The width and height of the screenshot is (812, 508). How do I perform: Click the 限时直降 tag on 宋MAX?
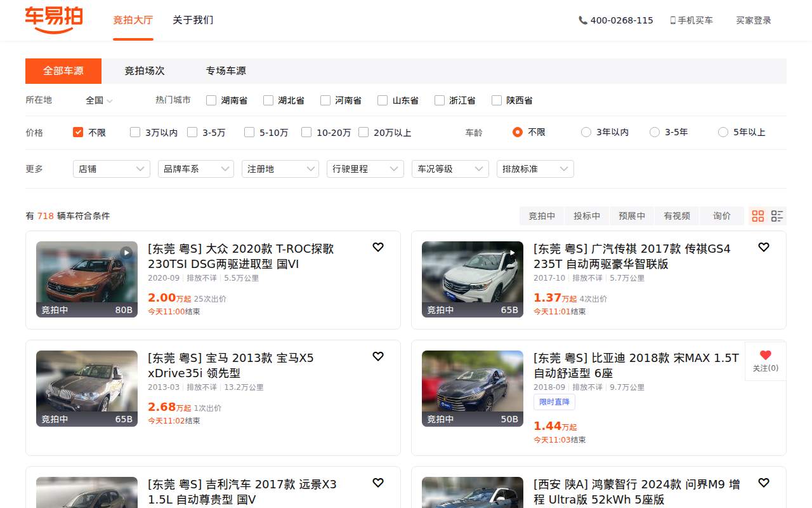554,402
